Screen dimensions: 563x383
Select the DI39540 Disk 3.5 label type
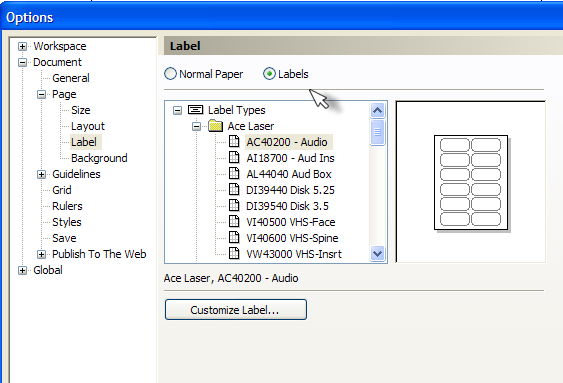[288, 206]
